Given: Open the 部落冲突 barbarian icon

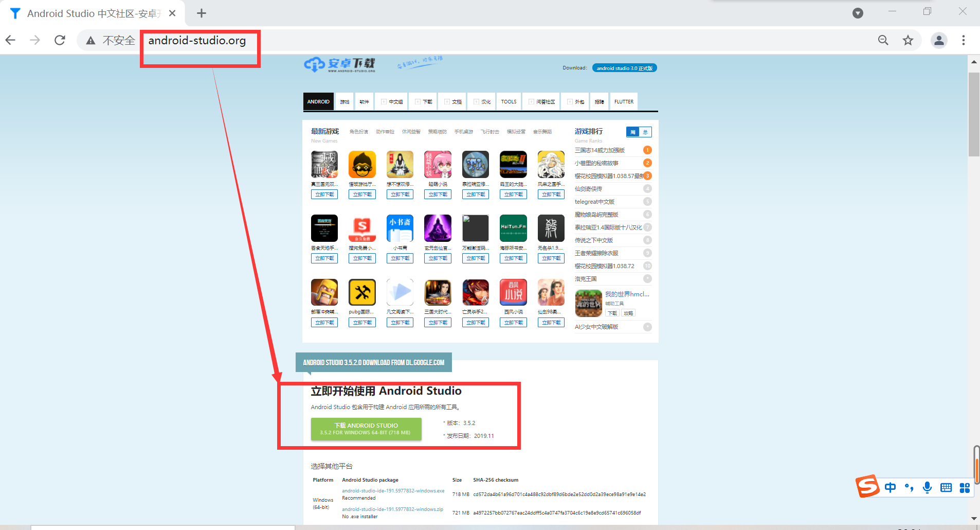Looking at the screenshot, I should point(324,292).
